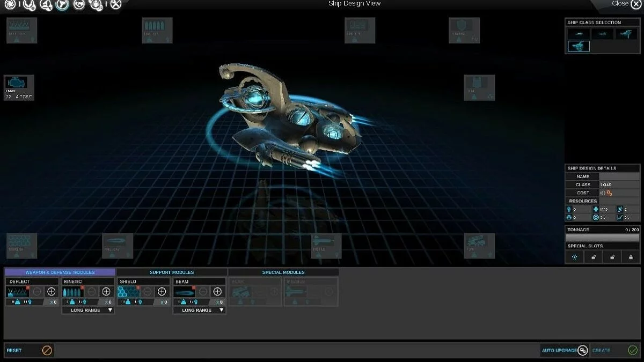Expand Beam Long Range dropdown
Viewport: 644px width, 362px height.
coord(199,310)
